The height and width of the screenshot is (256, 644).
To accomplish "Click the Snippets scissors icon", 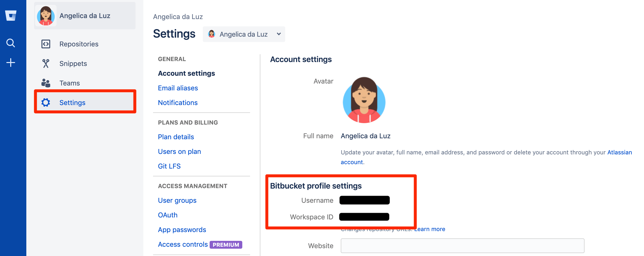I will (46, 63).
